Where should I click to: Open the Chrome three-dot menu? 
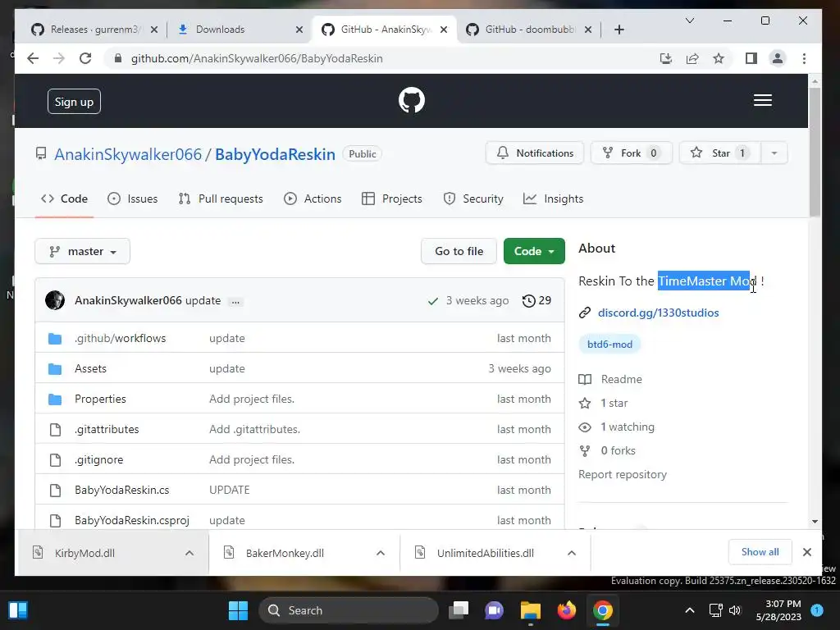tap(804, 58)
